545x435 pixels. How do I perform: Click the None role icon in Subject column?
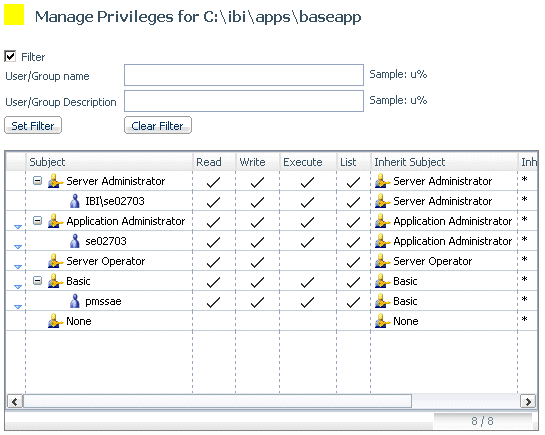pyautogui.click(x=55, y=321)
